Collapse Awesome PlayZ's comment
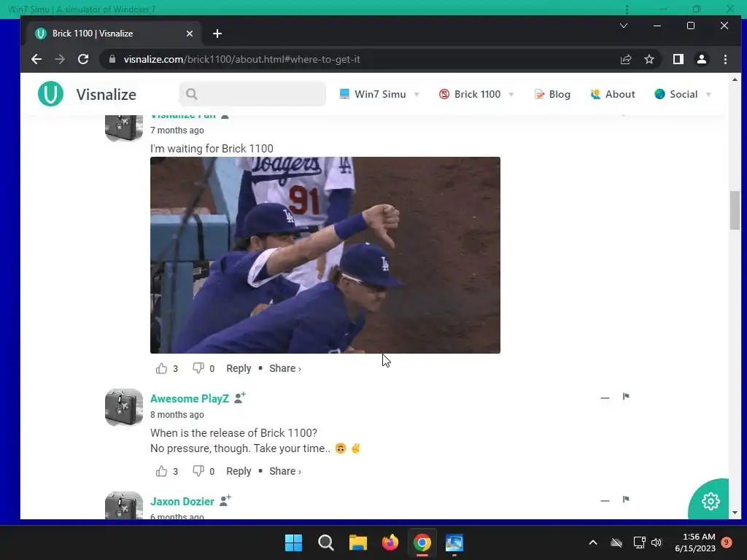 tap(605, 397)
